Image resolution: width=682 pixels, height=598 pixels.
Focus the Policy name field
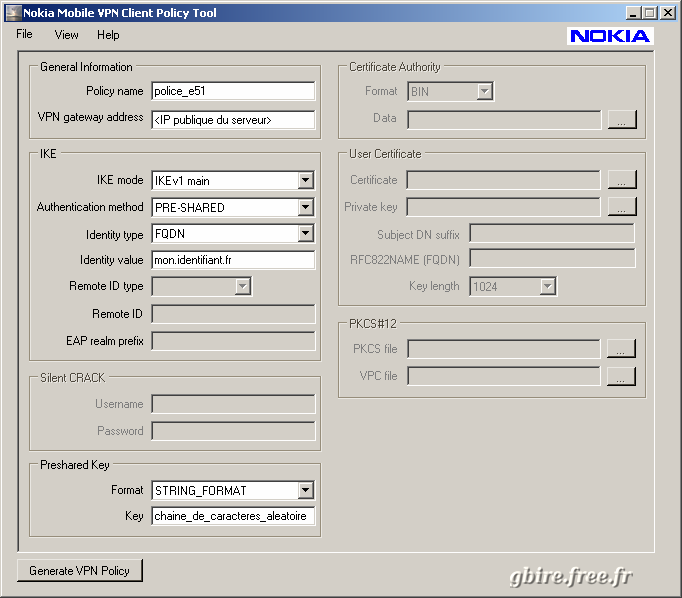tap(233, 91)
